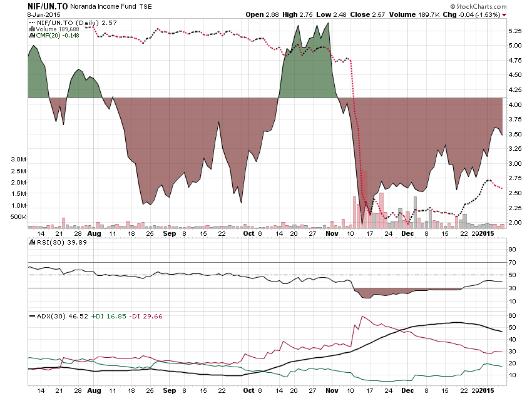Image resolution: width=532 pixels, height=396 pixels.
Task: Click the 60 label on the ADX axis
Action: coord(512,316)
